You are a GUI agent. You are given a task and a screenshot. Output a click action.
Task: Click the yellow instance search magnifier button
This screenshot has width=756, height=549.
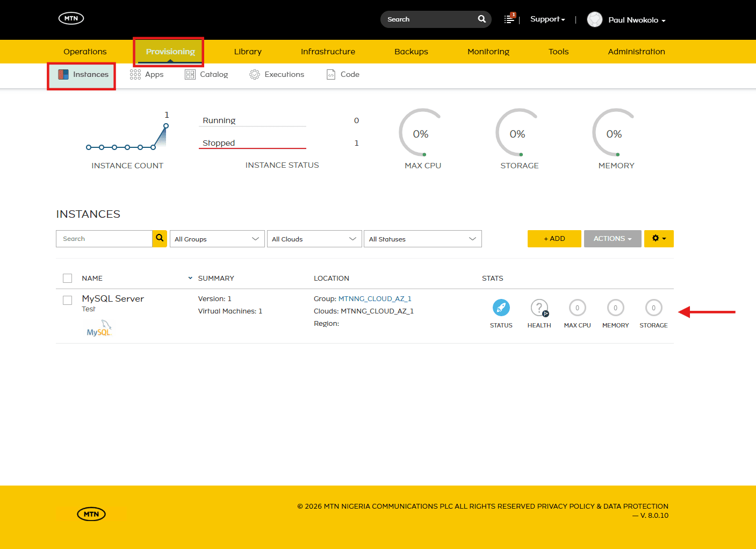click(x=160, y=239)
